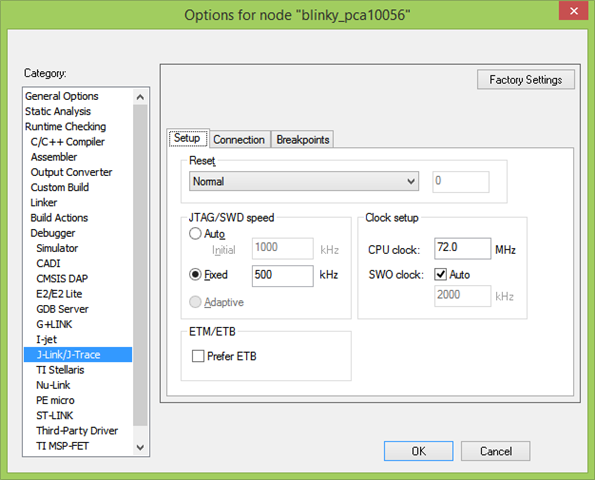Viewport: 595px width, 480px height.
Task: Switch to the Breakpoints tab
Action: coord(302,140)
